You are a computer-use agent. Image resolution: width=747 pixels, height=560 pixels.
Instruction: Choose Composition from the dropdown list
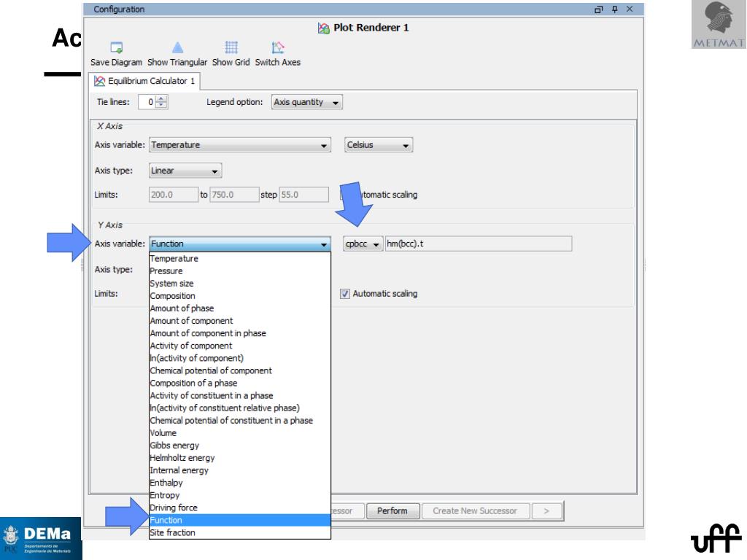click(x=239, y=296)
